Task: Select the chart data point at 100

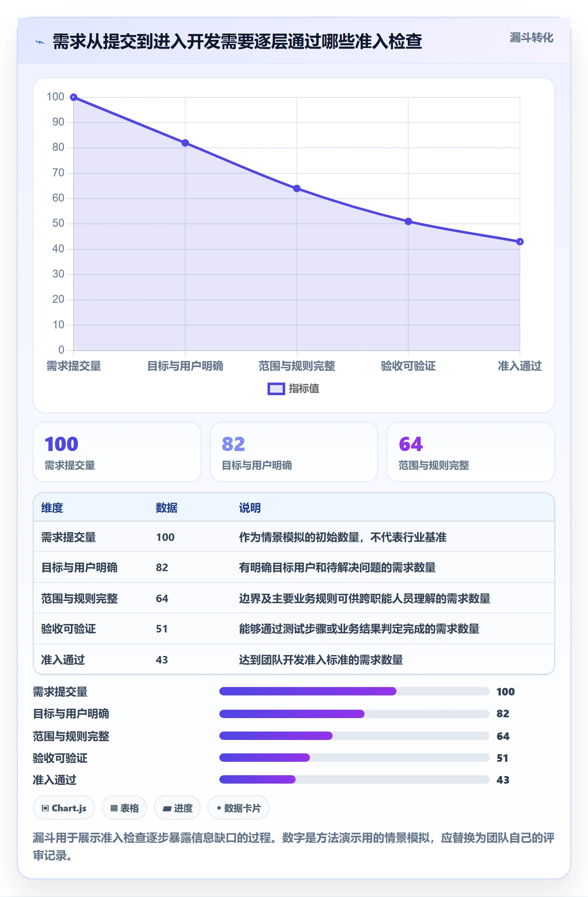Action: click(73, 97)
